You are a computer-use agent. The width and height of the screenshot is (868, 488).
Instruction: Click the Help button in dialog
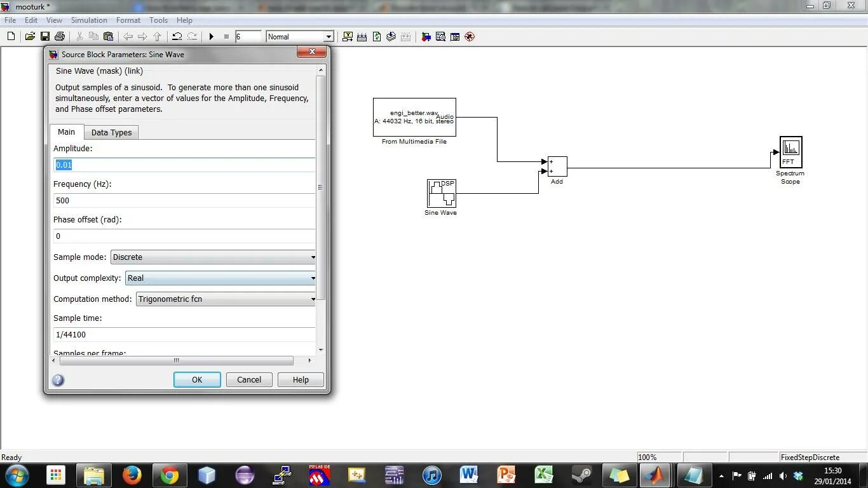[301, 380]
